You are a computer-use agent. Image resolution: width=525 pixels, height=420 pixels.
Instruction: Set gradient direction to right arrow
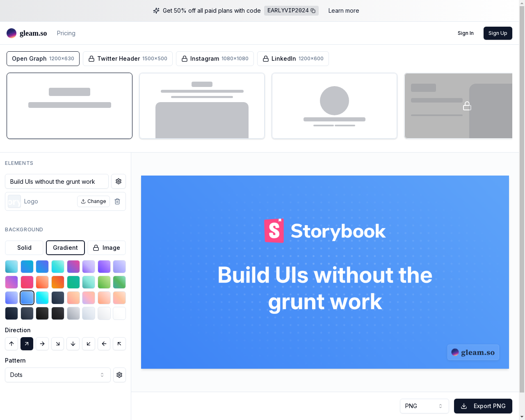42,344
